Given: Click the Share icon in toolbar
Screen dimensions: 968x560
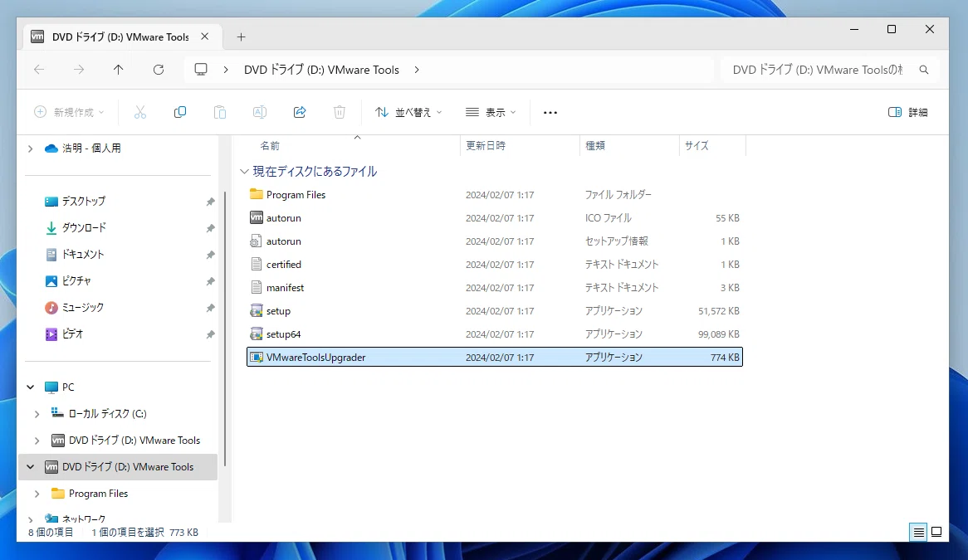Looking at the screenshot, I should tap(300, 112).
